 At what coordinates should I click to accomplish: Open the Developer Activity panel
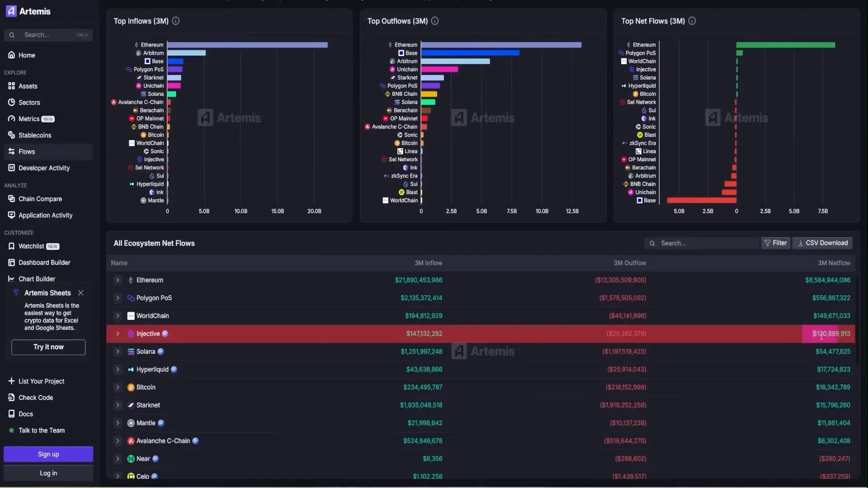coord(11,168)
